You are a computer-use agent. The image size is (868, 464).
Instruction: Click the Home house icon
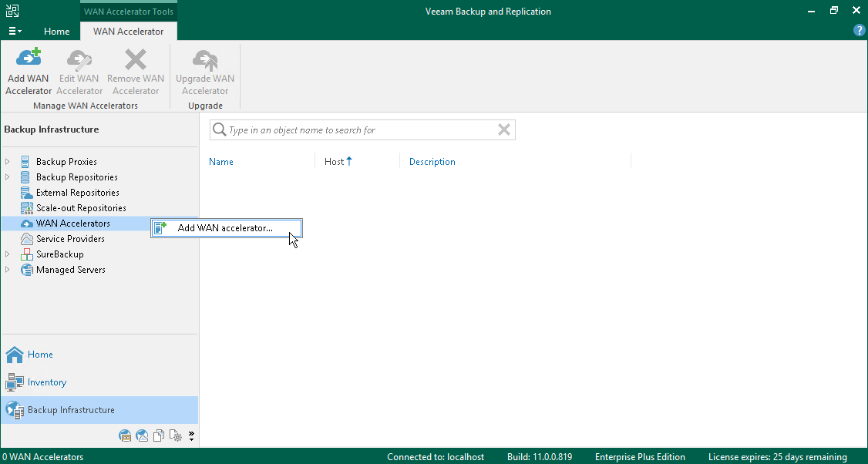pyautogui.click(x=15, y=355)
